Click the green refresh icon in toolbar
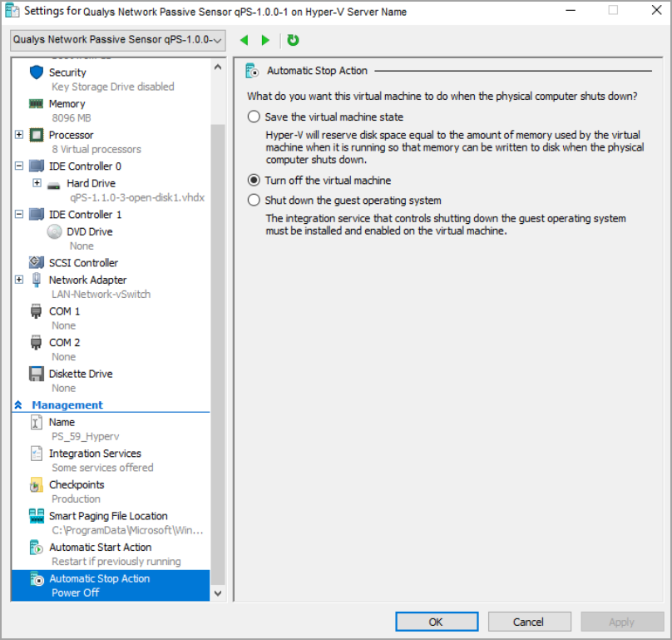 (293, 40)
